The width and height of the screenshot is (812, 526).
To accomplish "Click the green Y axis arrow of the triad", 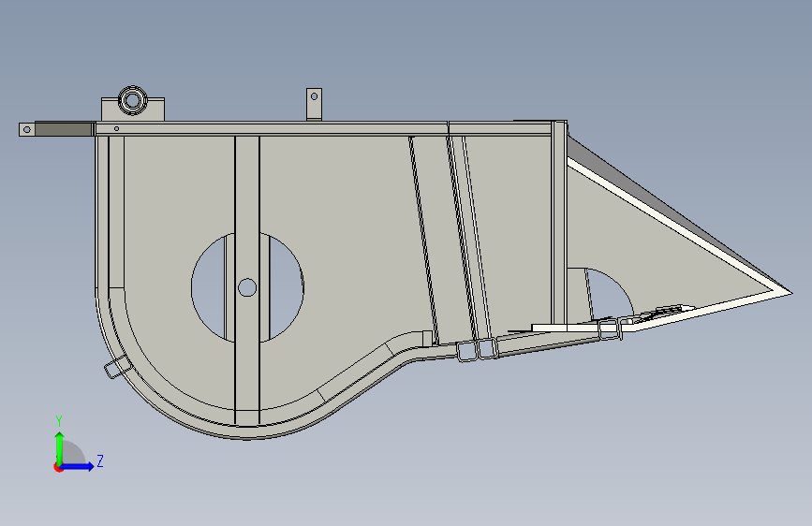I will pos(60,448).
